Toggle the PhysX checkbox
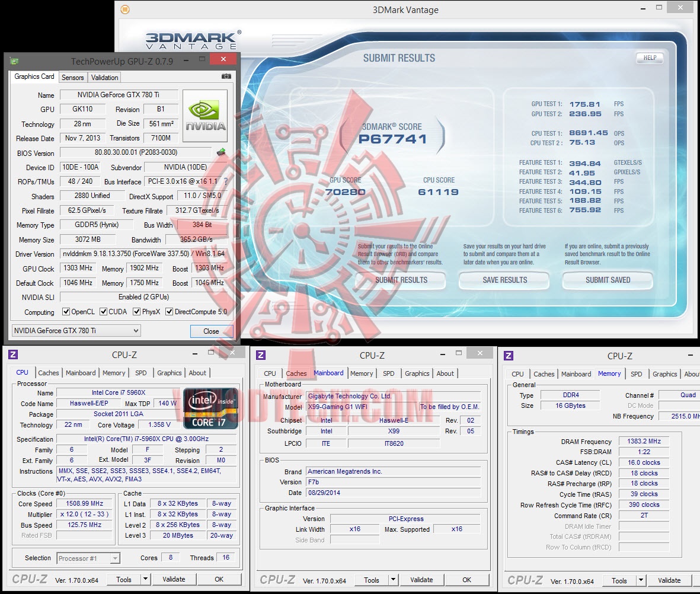This screenshot has height=594, width=700. coord(136,312)
